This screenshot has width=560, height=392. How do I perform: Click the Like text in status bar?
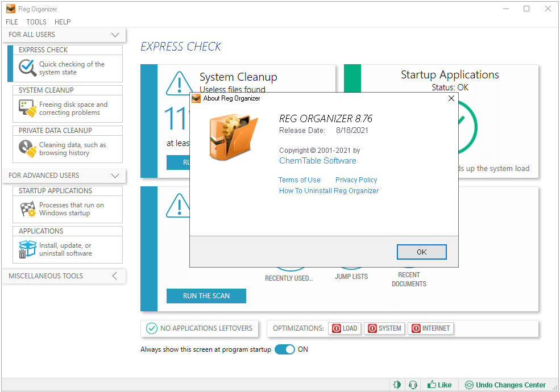[444, 385]
